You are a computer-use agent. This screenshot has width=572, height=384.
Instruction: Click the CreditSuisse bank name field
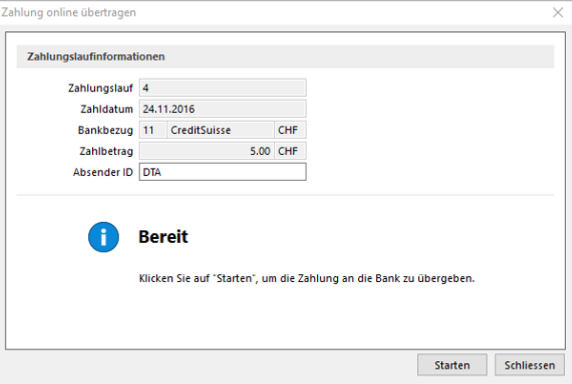[220, 130]
